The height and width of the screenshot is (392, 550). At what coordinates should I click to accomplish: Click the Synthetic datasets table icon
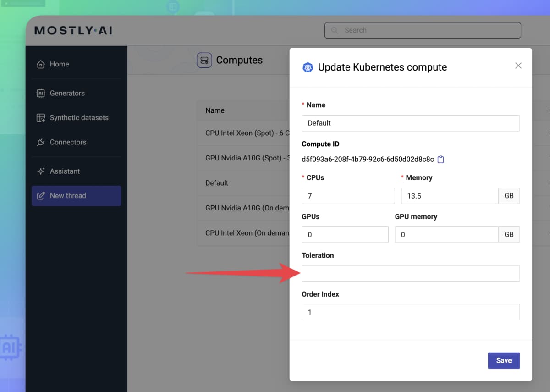click(x=41, y=118)
